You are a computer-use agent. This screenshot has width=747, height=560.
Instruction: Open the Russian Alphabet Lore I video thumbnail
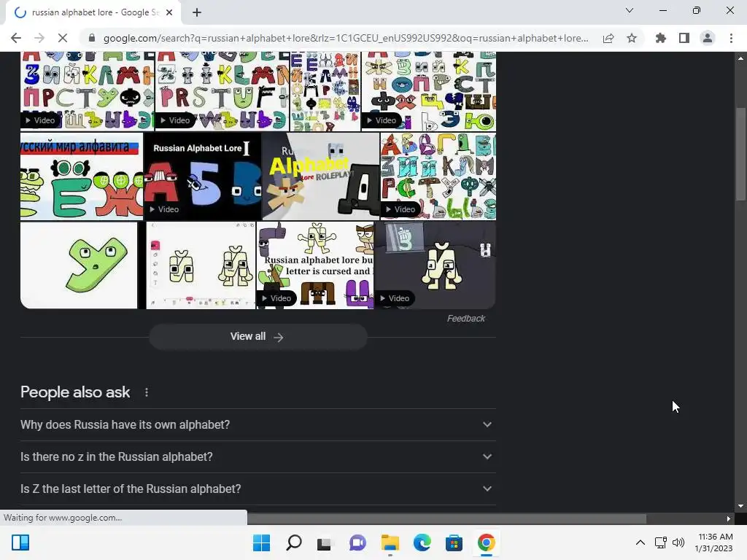(x=203, y=176)
